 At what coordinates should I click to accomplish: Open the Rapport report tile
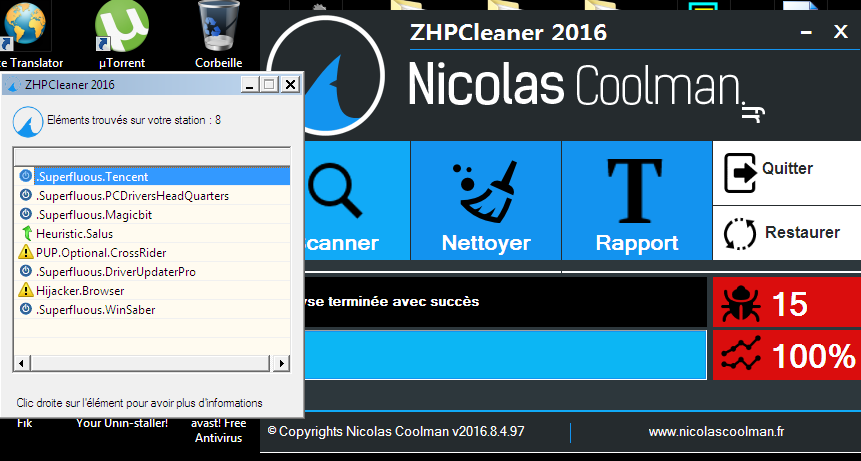[x=636, y=200]
